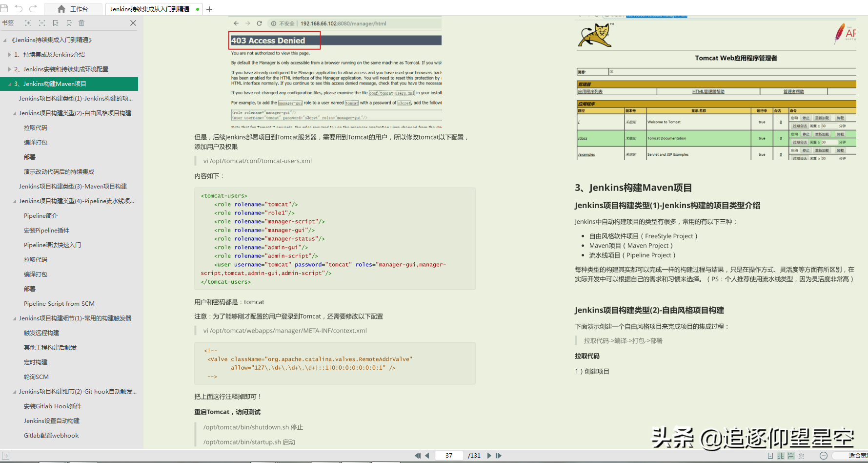Open the '安装Pipeline插件' bookmark
This screenshot has height=463, width=868.
point(46,231)
